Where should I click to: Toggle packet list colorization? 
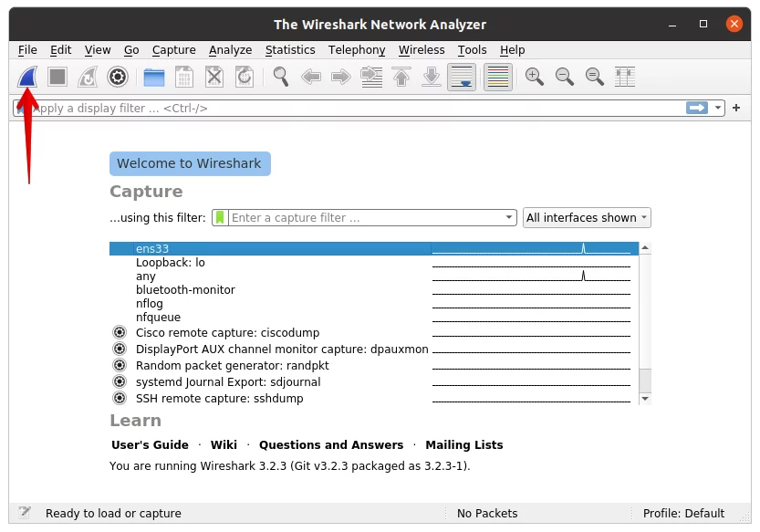(498, 77)
